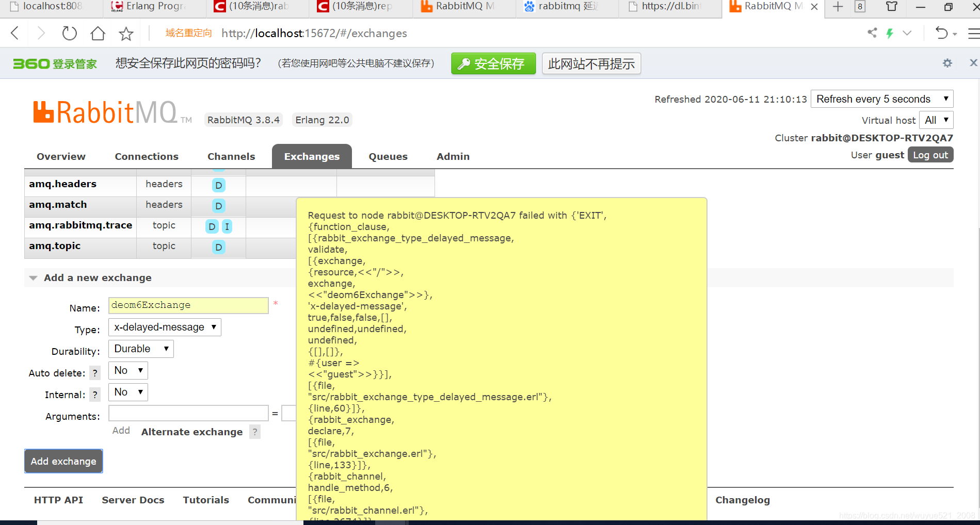The image size is (980, 525).
Task: Click the browser refresh icon
Action: point(69,33)
